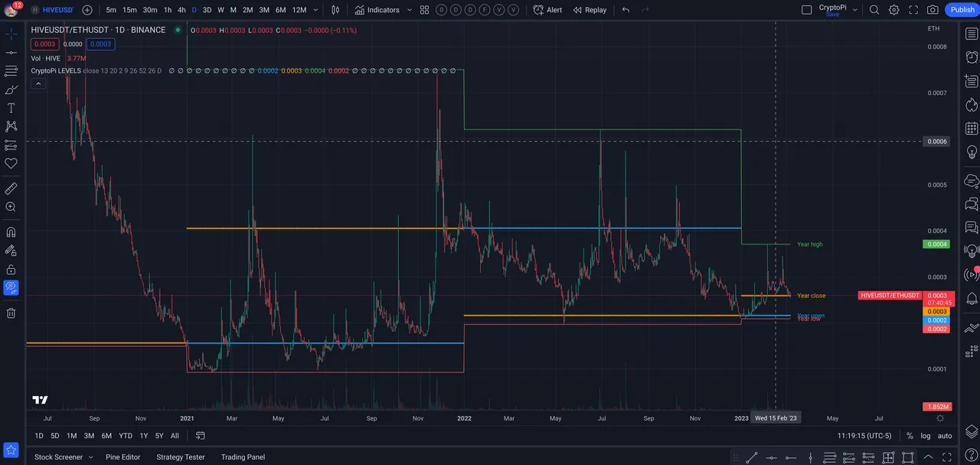
Task: Select the text annotation tool
Action: coord(11,108)
